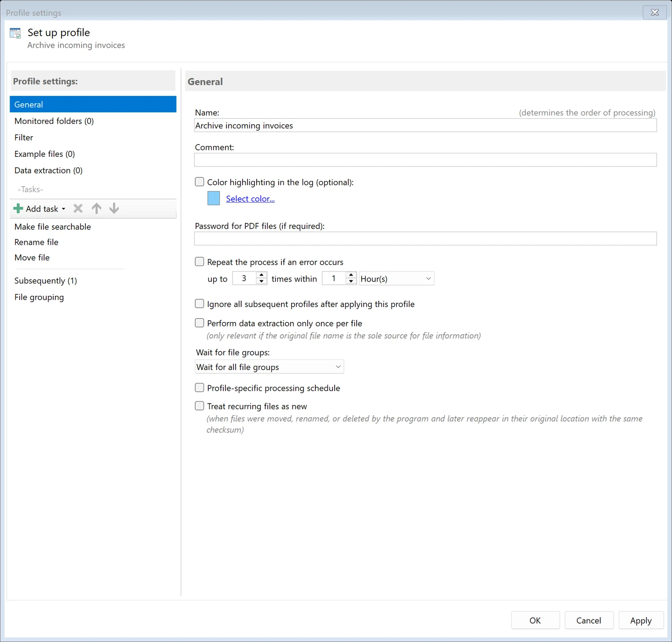The width and height of the screenshot is (672, 642).
Task: Open the File grouping section
Action: tap(93, 297)
